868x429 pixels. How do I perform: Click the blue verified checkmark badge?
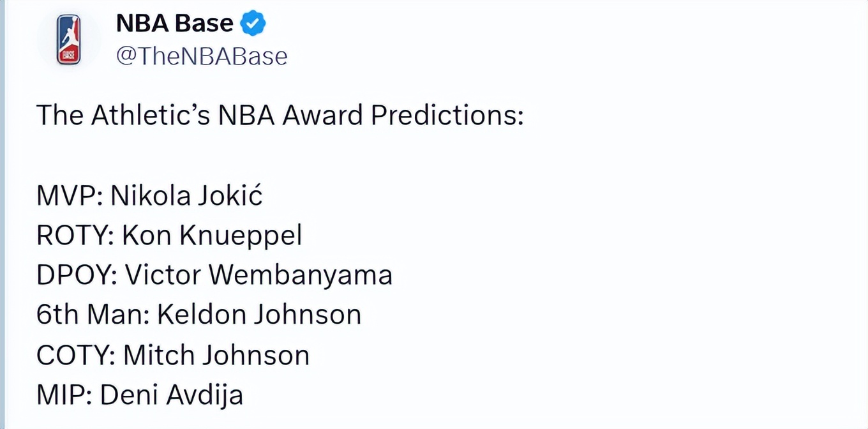tap(253, 24)
